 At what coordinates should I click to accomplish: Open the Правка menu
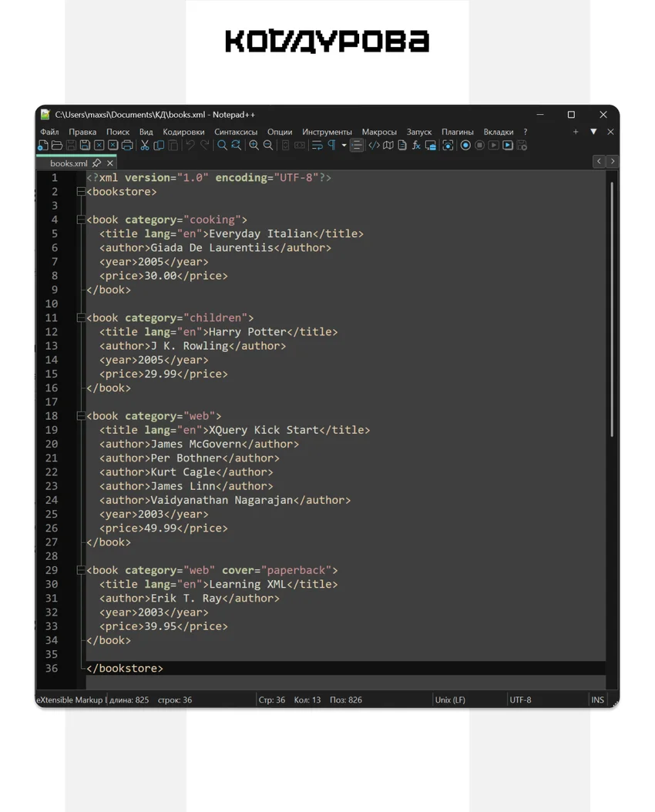coord(82,132)
